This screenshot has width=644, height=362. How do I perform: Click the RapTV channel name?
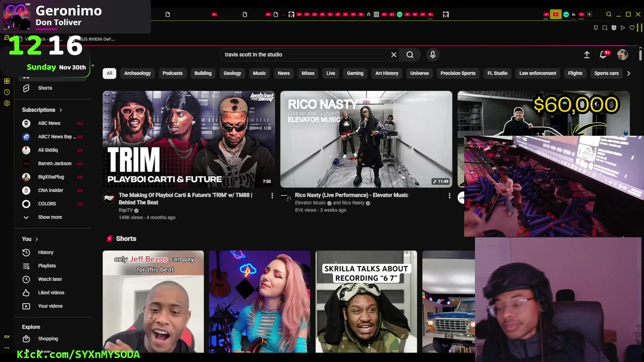tap(126, 210)
